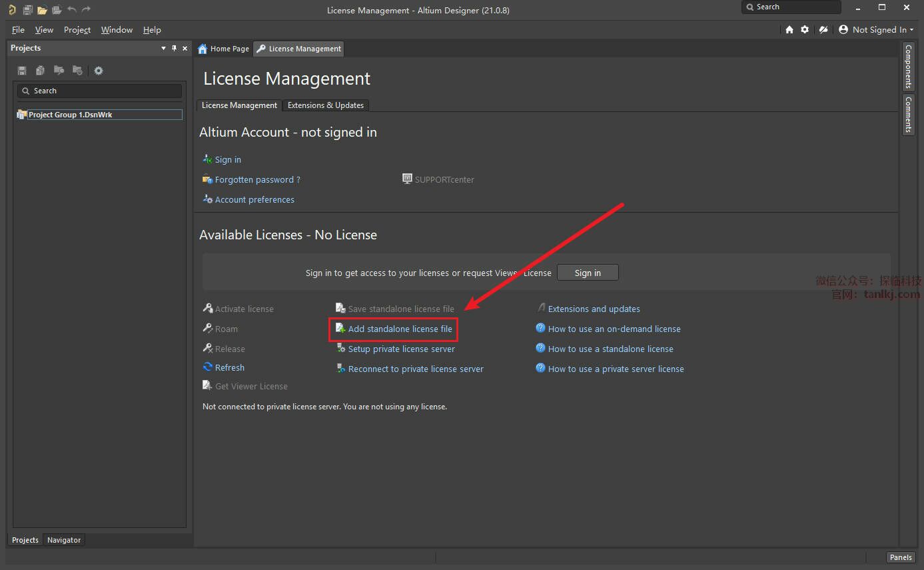The image size is (924, 570).
Task: Open preferences with the top-right gear icon
Action: tap(805, 29)
